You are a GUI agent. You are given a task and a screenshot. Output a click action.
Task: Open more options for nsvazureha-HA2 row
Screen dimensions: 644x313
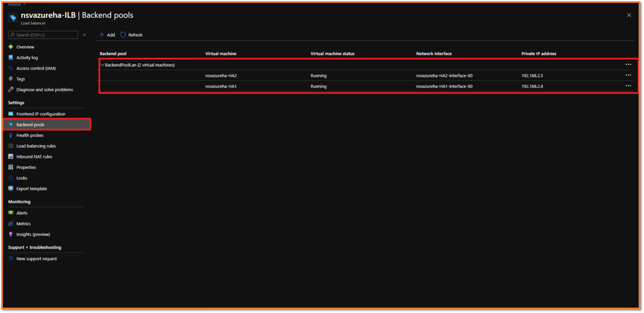point(628,75)
